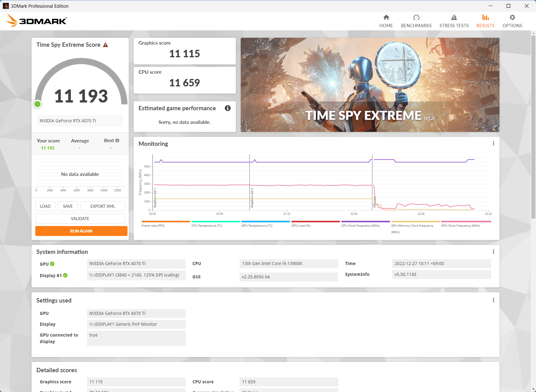Viewport: 536px width, 392px height.
Task: Open the RESULTS bar-chart icon
Action: [x=486, y=17]
